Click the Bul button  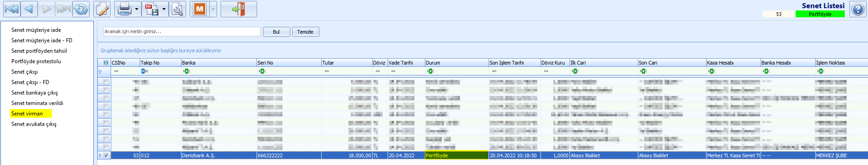[x=276, y=32]
